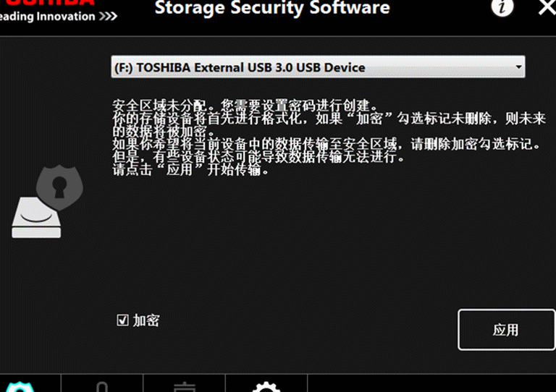Select the highlighted cyan shield tab icon
Image resolution: width=556 pixels, height=392 pixels.
point(20,387)
